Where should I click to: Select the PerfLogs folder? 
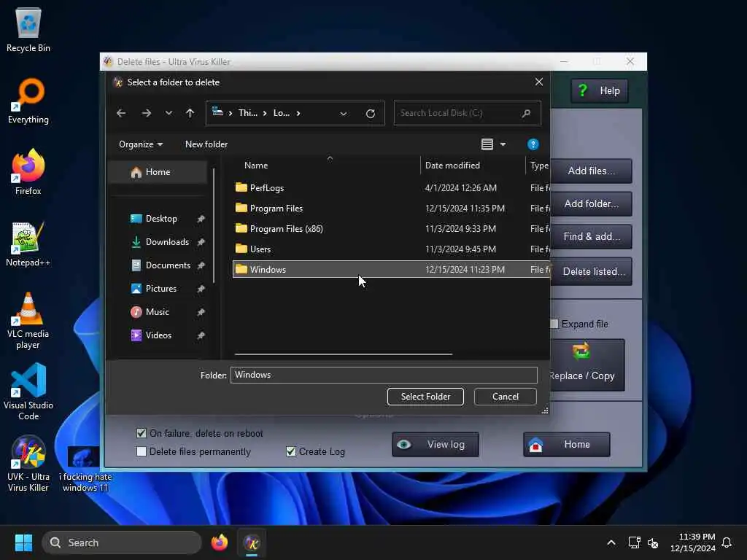click(x=391, y=187)
